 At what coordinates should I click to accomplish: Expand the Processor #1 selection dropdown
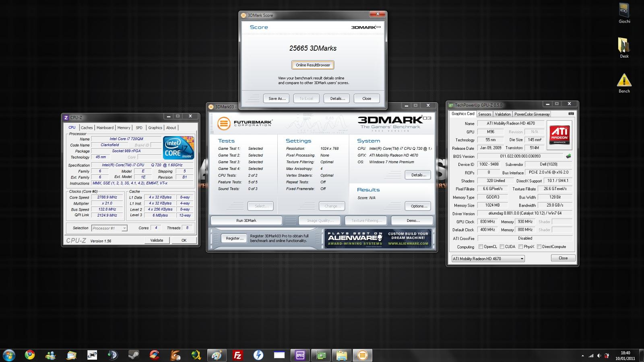click(x=124, y=228)
